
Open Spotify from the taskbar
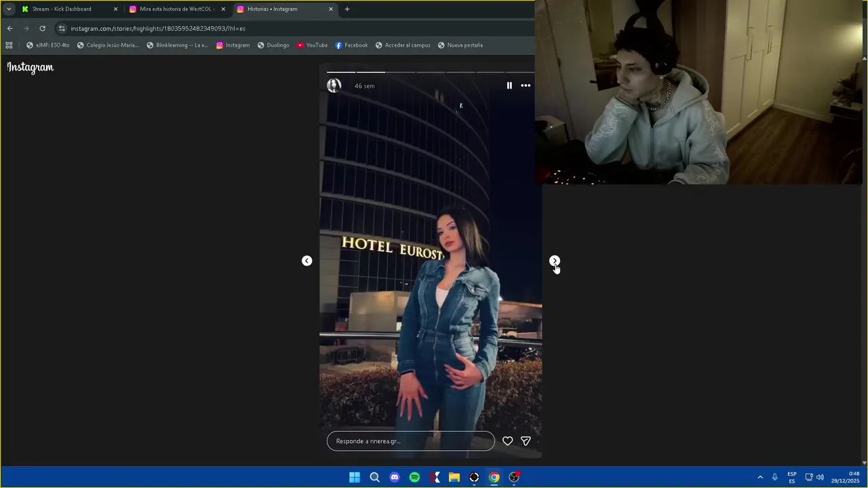click(414, 477)
